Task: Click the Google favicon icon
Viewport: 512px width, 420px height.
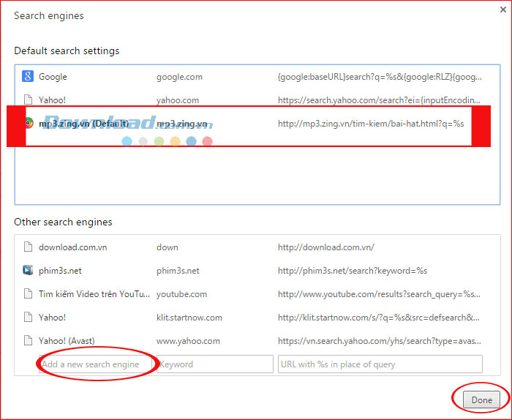Action: click(28, 76)
